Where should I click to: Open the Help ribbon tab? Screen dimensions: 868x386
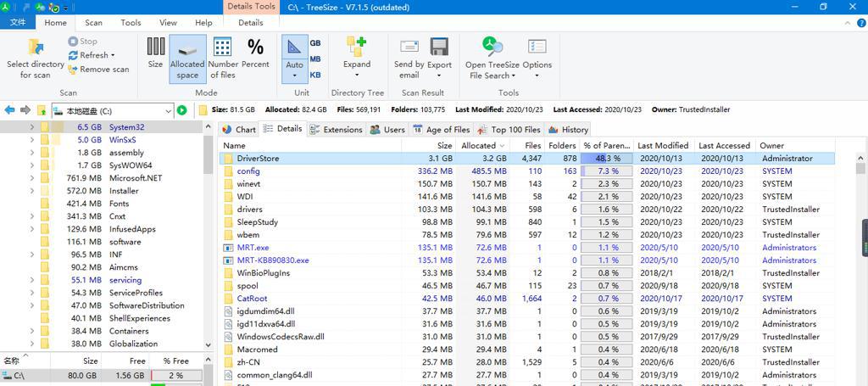tap(203, 23)
